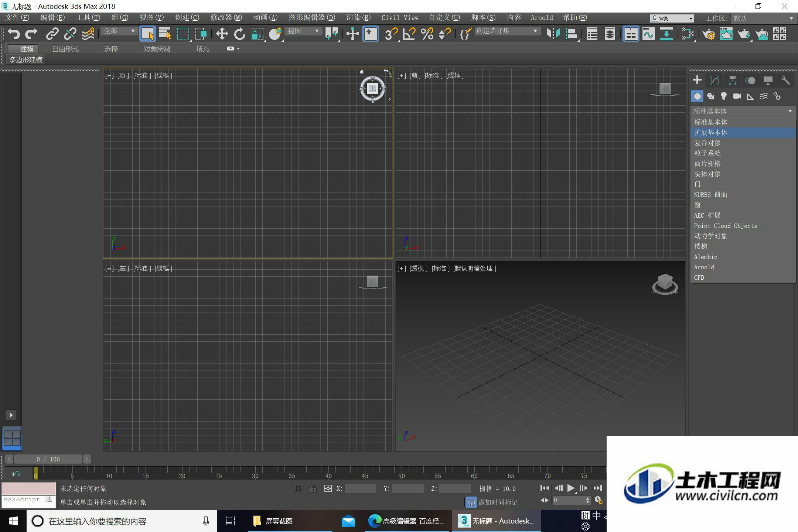Open the Motion command panel tab
The width and height of the screenshot is (798, 532).
click(750, 80)
